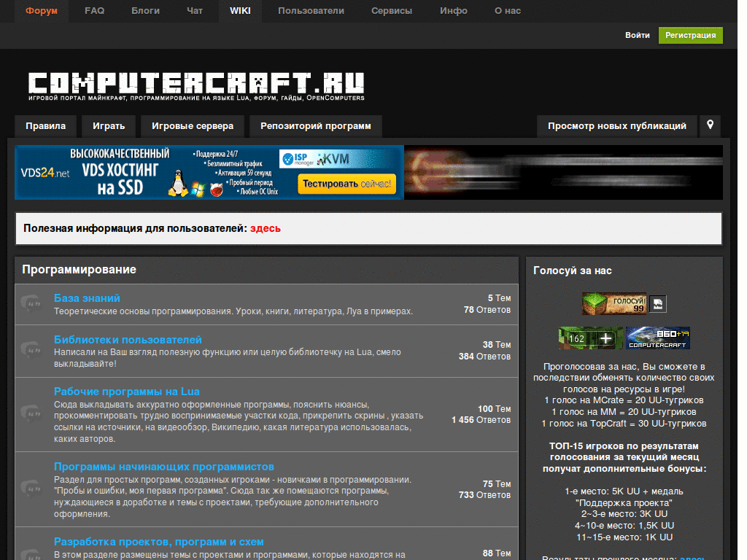747x560 pixels.
Task: Open the О нас menu item
Action: tap(508, 11)
